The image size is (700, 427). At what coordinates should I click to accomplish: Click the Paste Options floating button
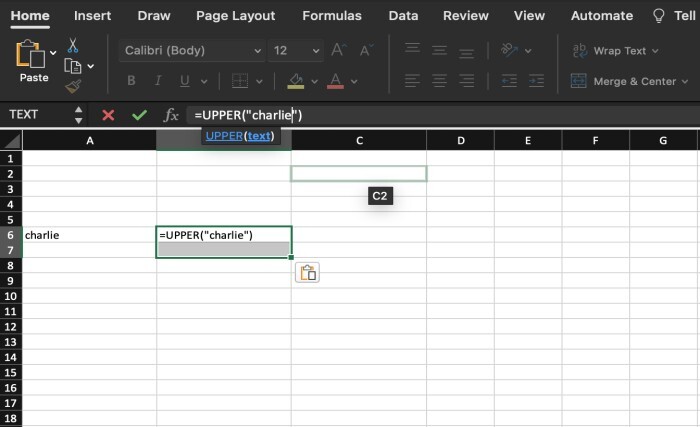pos(307,272)
